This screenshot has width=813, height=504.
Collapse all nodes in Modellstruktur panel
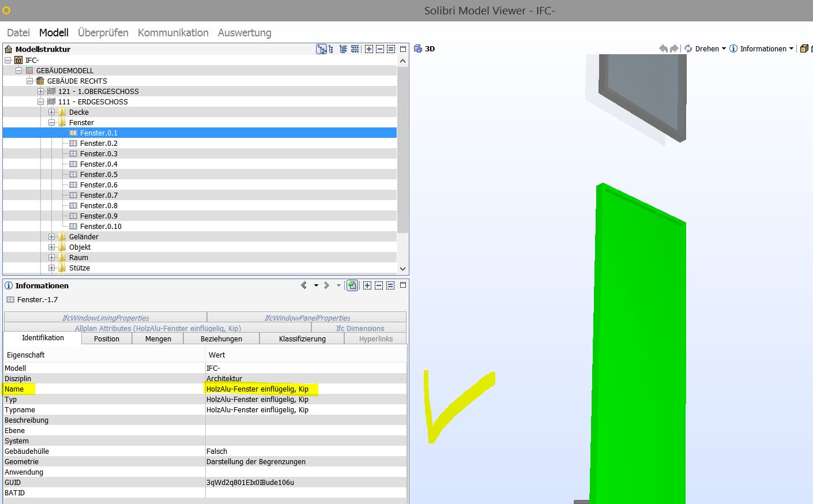coord(380,49)
